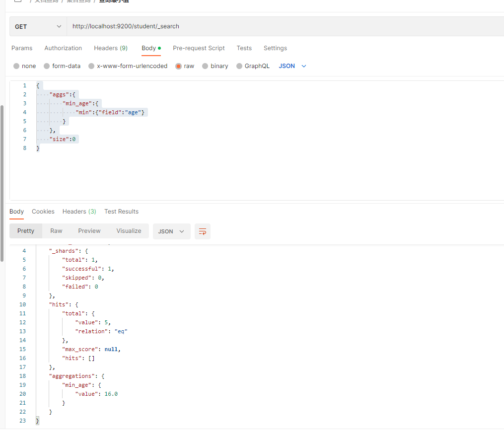The image size is (504, 436).
Task: Toggle the word wrap icon
Action: (x=203, y=231)
